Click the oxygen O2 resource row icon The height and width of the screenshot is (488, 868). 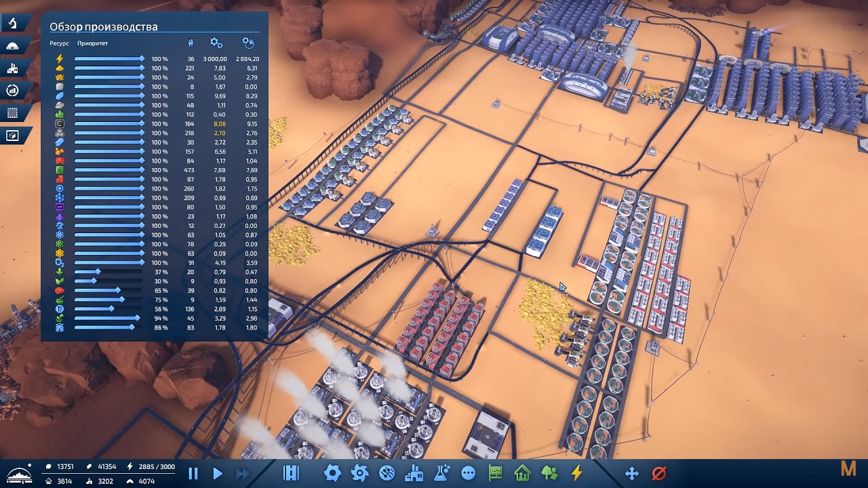point(60,262)
